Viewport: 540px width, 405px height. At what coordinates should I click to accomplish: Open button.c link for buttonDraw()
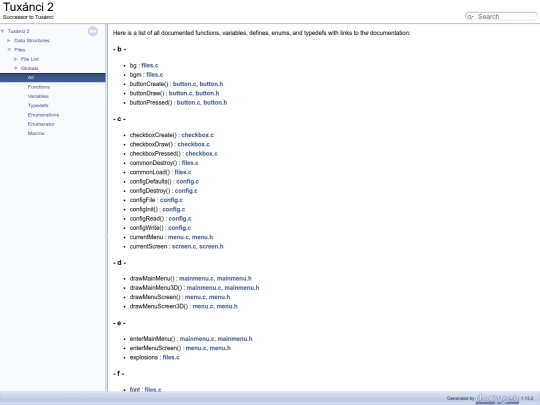(180, 93)
